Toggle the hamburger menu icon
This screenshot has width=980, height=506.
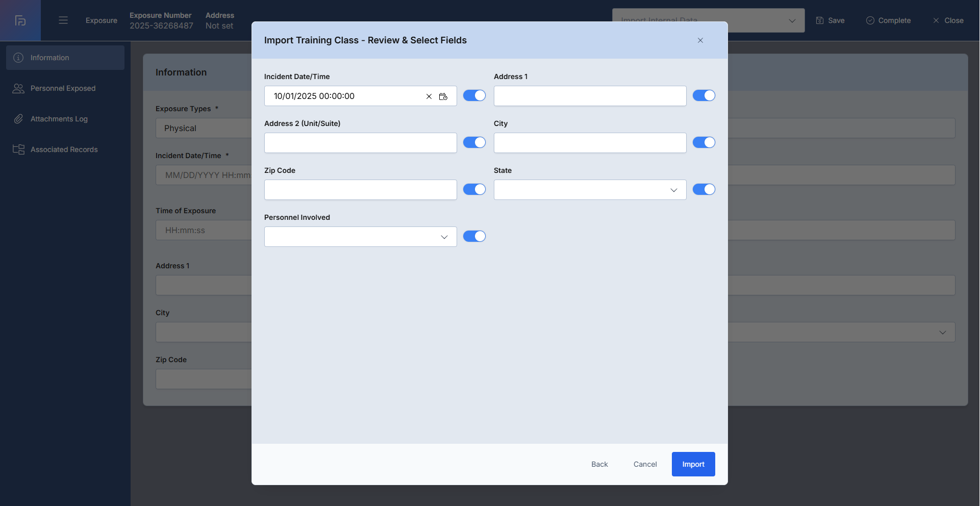(63, 20)
